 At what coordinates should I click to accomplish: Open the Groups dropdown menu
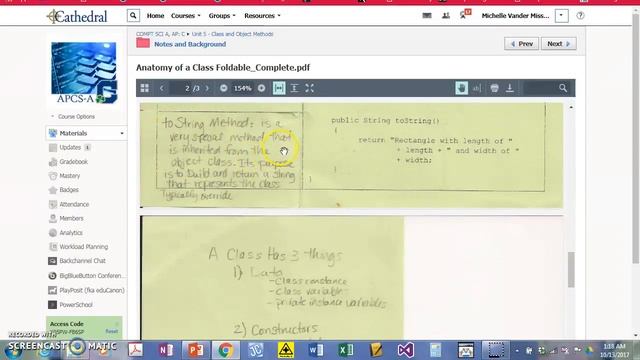pyautogui.click(x=222, y=16)
